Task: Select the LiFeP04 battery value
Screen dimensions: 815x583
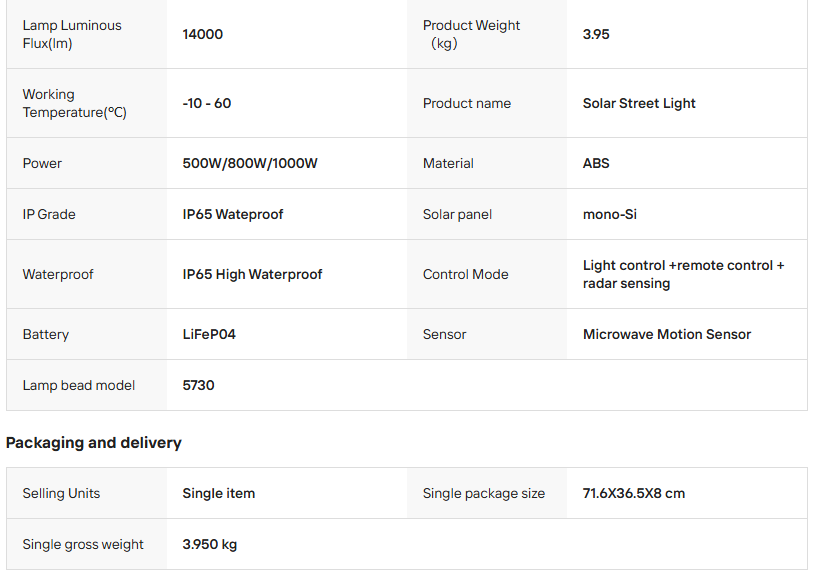Action: point(209,334)
